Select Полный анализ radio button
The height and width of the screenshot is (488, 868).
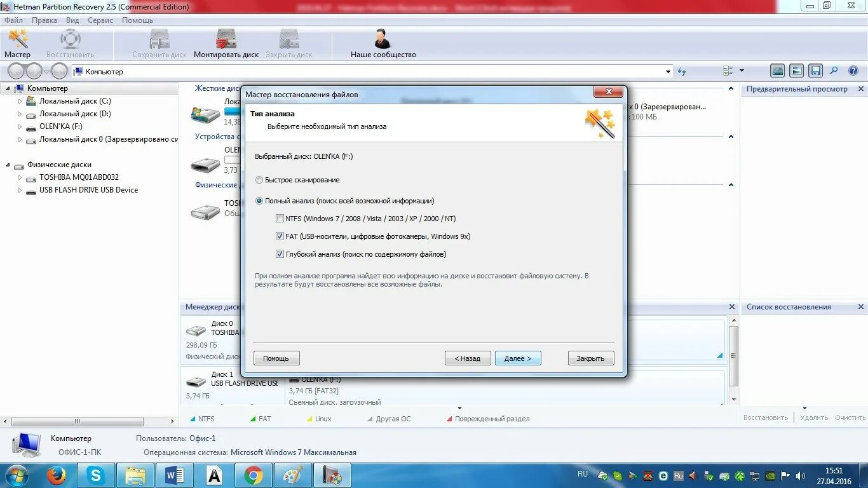(259, 201)
